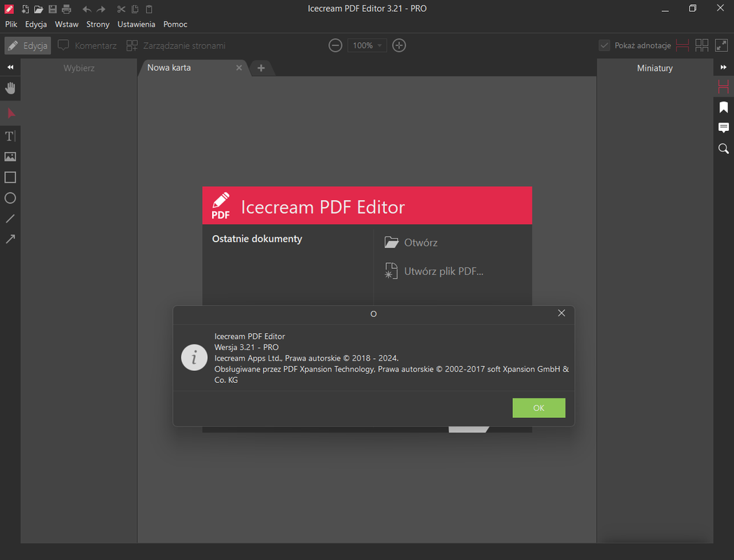Open the Plik menu
The height and width of the screenshot is (560, 734).
tap(11, 24)
